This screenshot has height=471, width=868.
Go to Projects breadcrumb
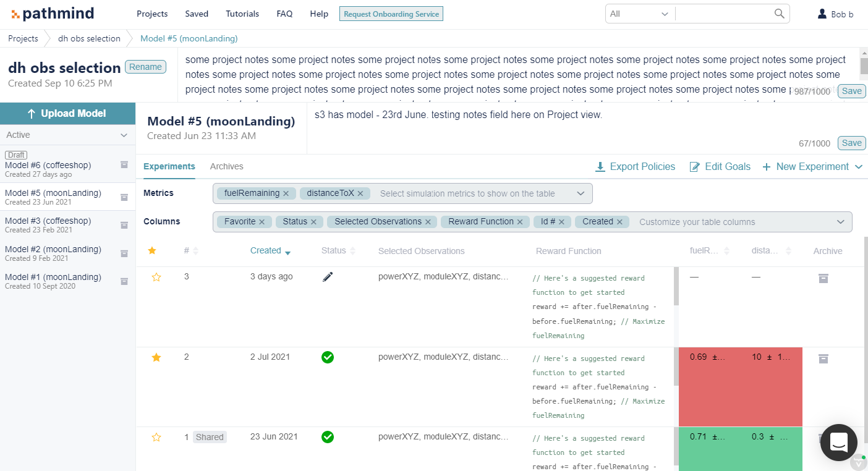[23, 38]
